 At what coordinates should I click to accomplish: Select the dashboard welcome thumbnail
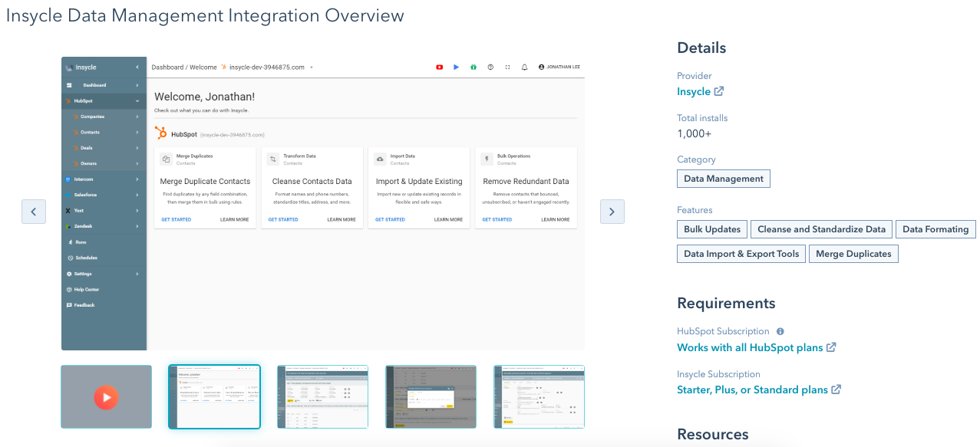(214, 396)
